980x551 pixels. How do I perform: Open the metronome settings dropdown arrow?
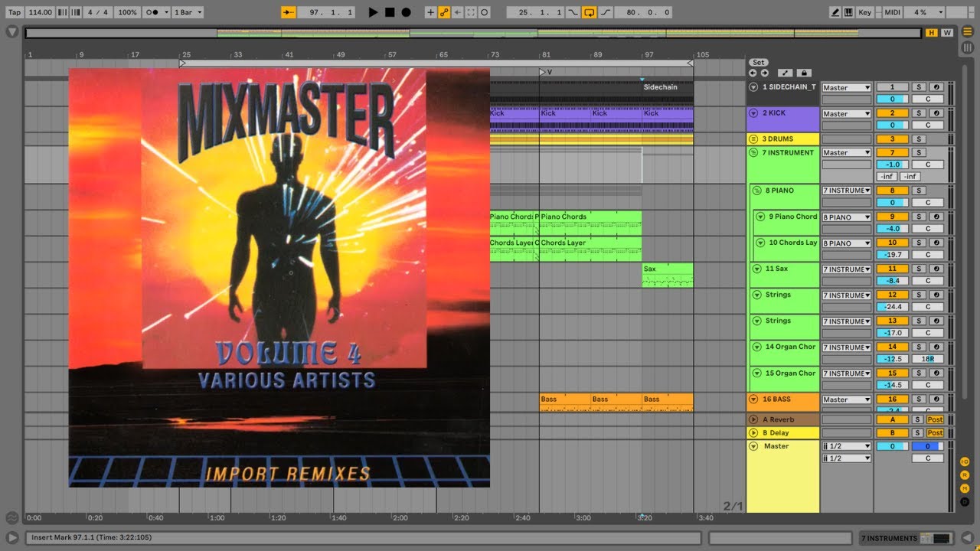(165, 12)
